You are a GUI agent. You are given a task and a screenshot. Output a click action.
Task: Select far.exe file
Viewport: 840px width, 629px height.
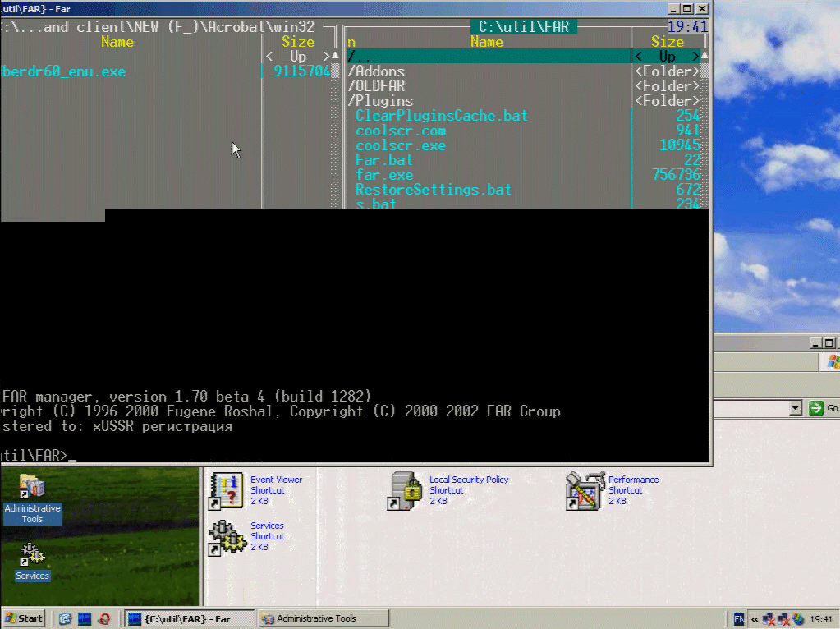[383, 175]
